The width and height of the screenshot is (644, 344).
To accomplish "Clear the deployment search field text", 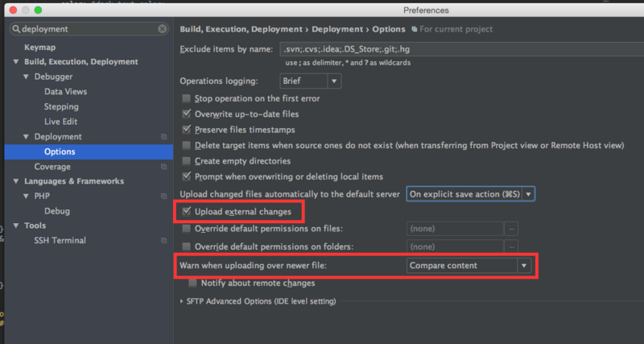I will click(x=163, y=29).
